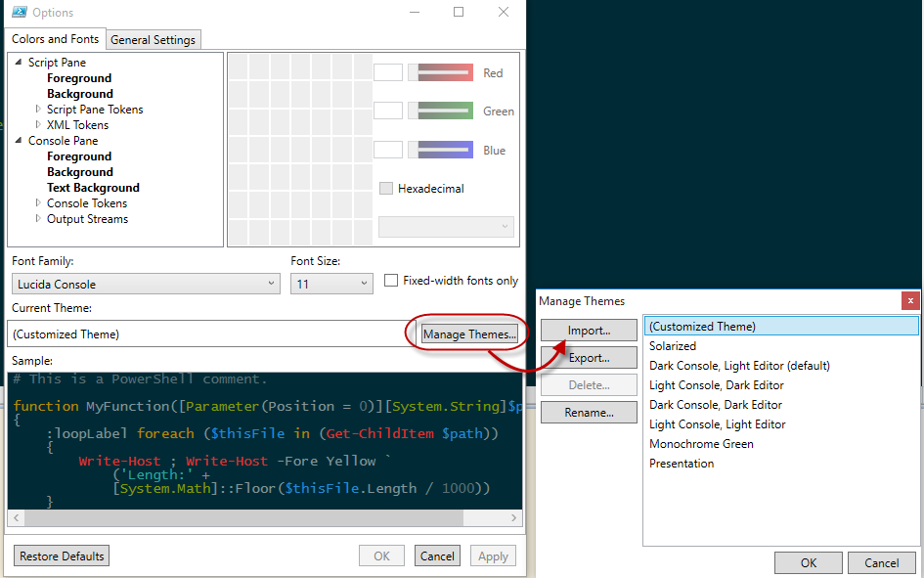
Task: Toggle the Hexadecimal checkbox
Action: coord(386,189)
